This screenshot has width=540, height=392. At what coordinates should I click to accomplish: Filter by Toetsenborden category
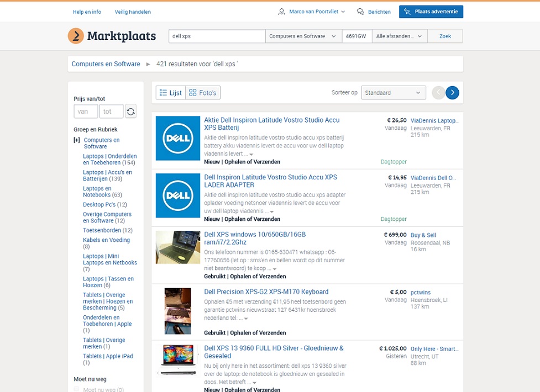(x=107, y=230)
